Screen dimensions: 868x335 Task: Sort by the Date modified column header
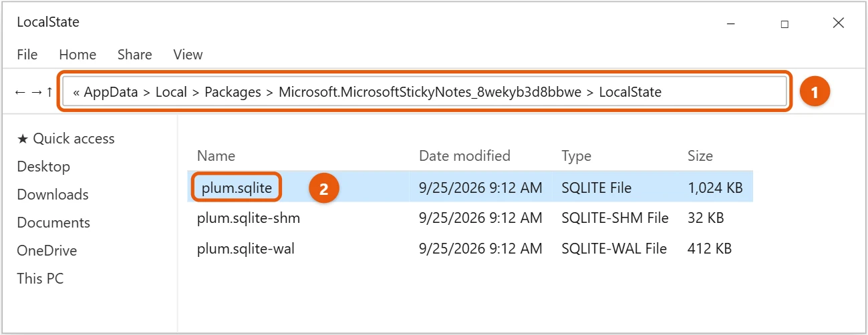click(x=464, y=156)
